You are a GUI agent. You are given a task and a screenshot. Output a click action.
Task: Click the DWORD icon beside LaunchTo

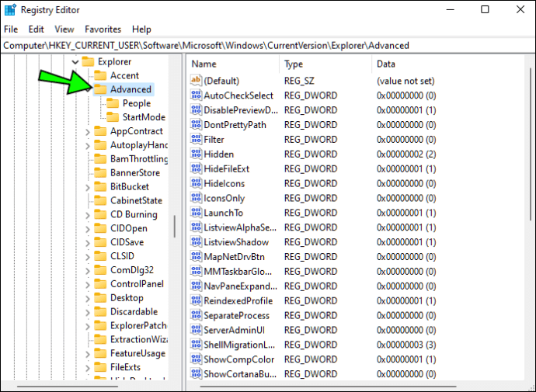click(196, 213)
